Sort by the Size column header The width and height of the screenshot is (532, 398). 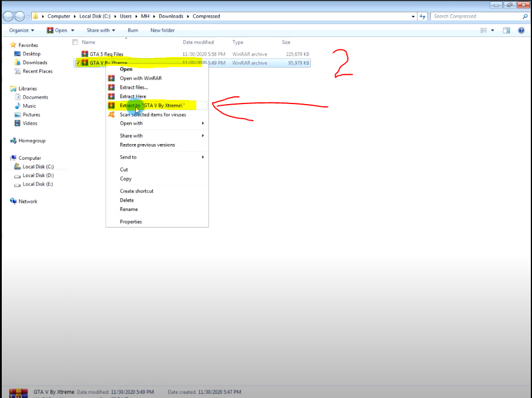pyautogui.click(x=286, y=42)
